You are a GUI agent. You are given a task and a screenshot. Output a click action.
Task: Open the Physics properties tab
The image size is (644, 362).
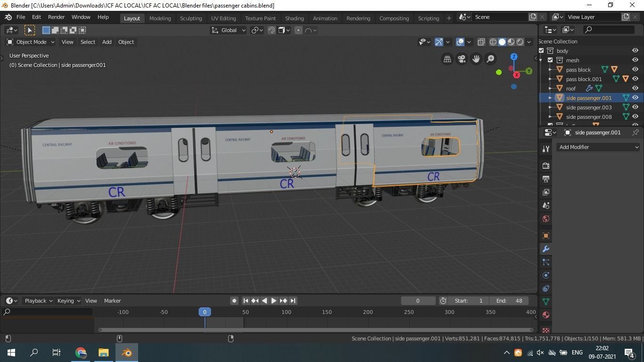(x=546, y=275)
